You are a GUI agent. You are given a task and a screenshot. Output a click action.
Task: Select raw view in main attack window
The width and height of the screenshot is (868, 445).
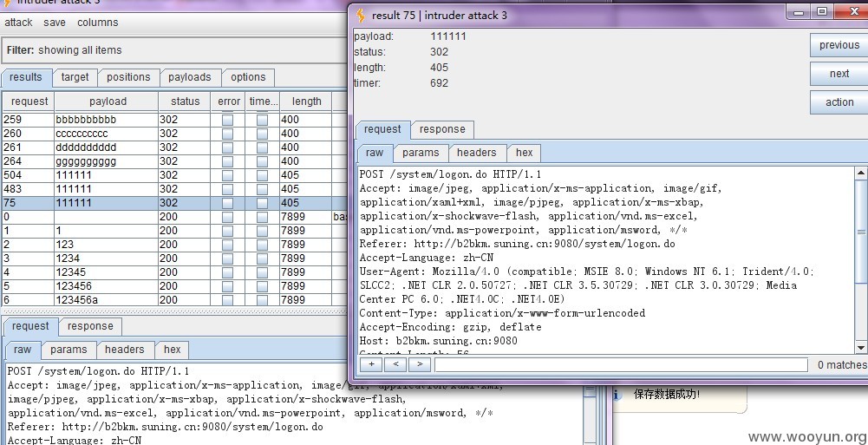(23, 350)
